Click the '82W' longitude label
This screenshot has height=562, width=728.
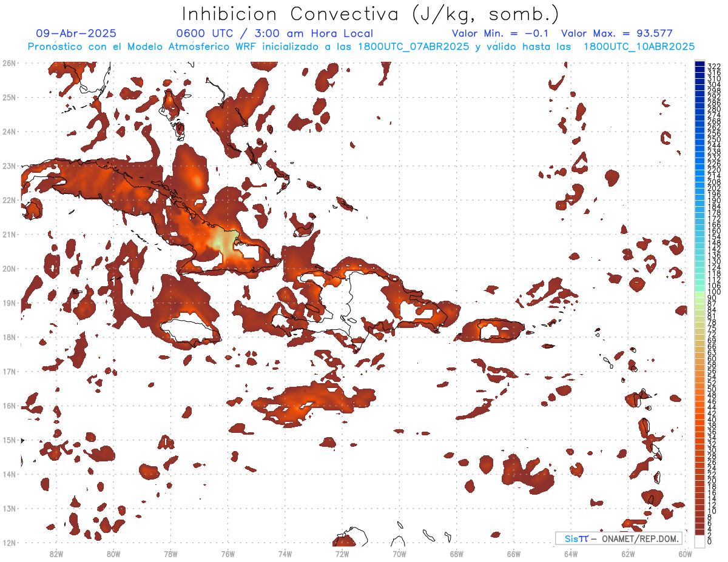56,554
